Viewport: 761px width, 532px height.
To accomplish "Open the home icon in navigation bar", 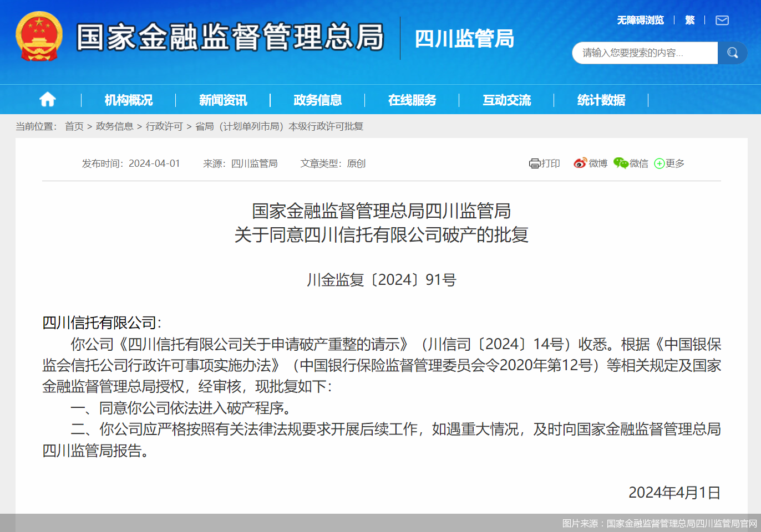I will (48, 100).
